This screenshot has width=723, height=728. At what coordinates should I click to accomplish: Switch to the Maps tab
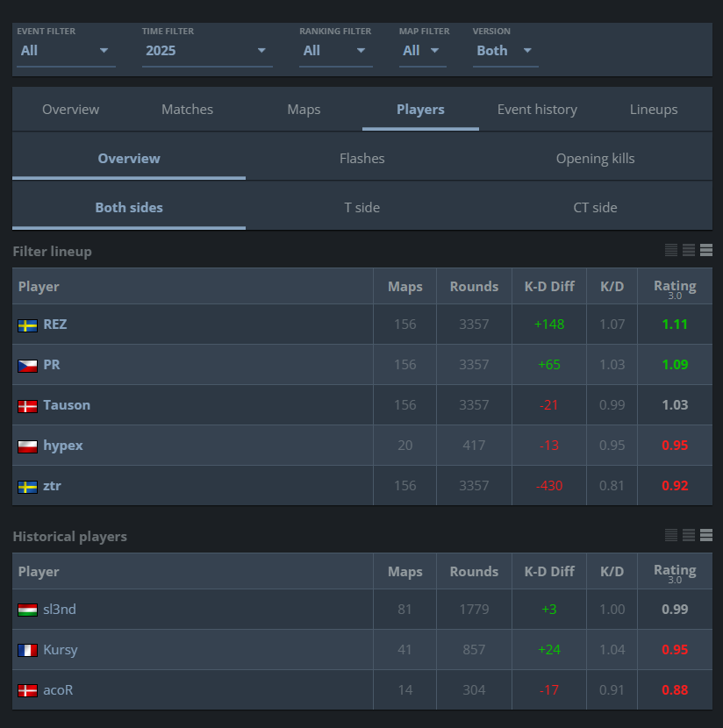[304, 109]
